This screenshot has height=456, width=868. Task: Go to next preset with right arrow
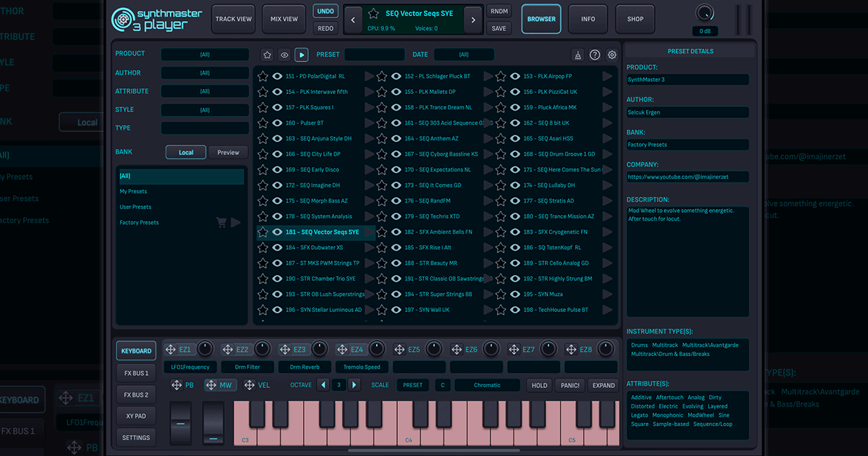[x=473, y=20]
